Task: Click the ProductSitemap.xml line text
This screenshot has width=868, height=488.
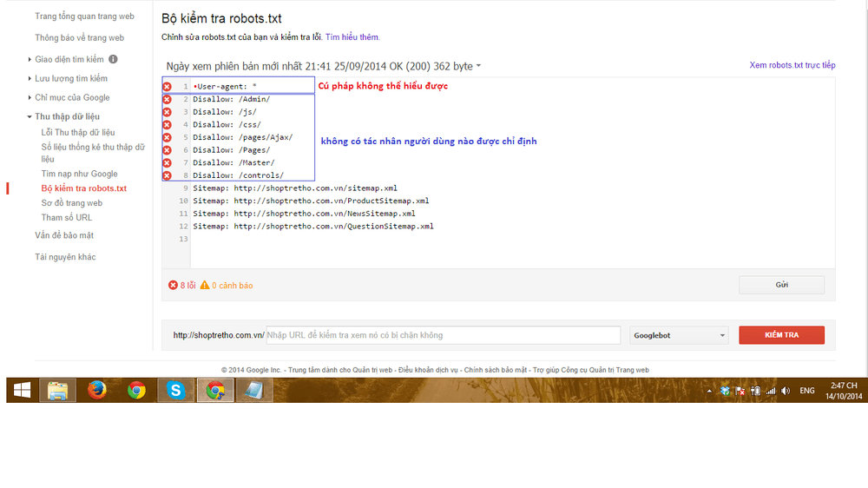Action: [x=311, y=201]
